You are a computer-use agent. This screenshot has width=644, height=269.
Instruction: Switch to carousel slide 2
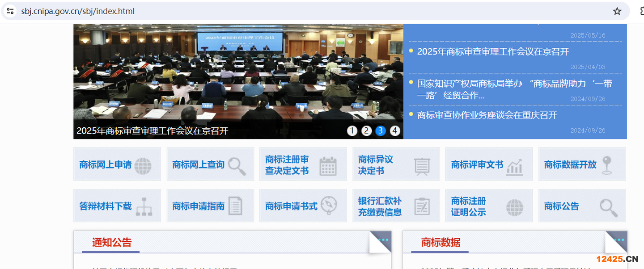[x=366, y=130]
